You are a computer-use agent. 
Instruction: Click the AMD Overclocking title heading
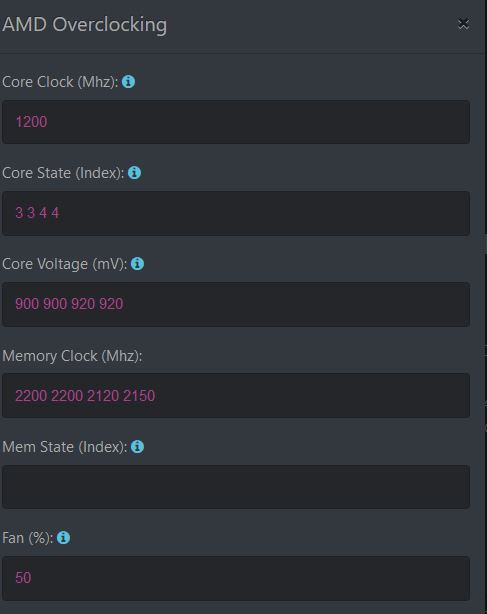(85, 25)
